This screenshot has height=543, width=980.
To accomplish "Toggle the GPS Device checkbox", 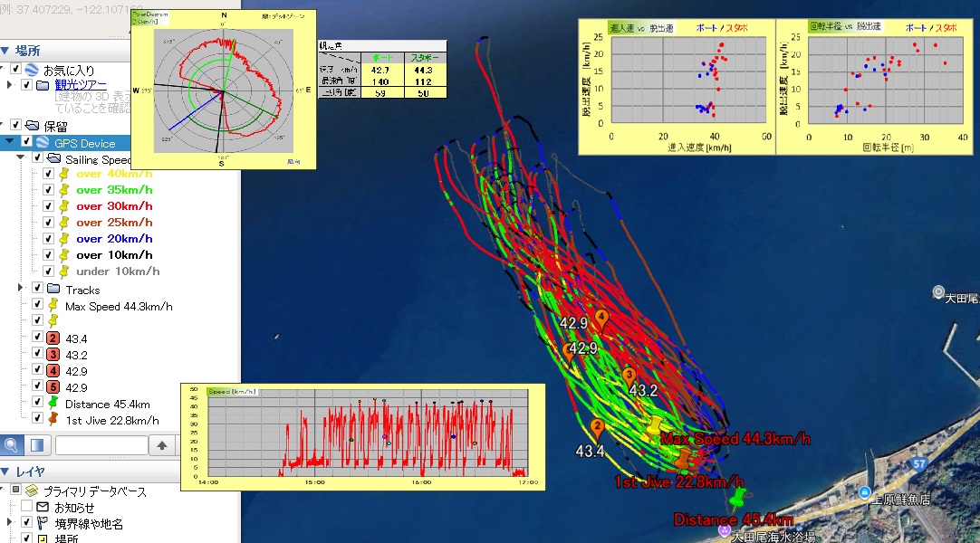I will pyautogui.click(x=27, y=142).
